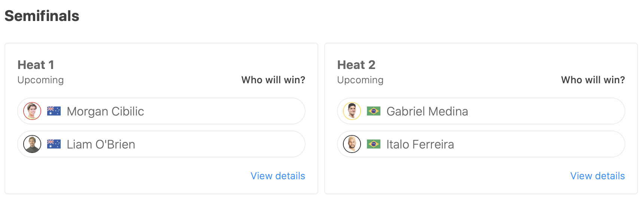Click Liam O'Brien's profile avatar
This screenshot has width=644, height=198.
32,144
